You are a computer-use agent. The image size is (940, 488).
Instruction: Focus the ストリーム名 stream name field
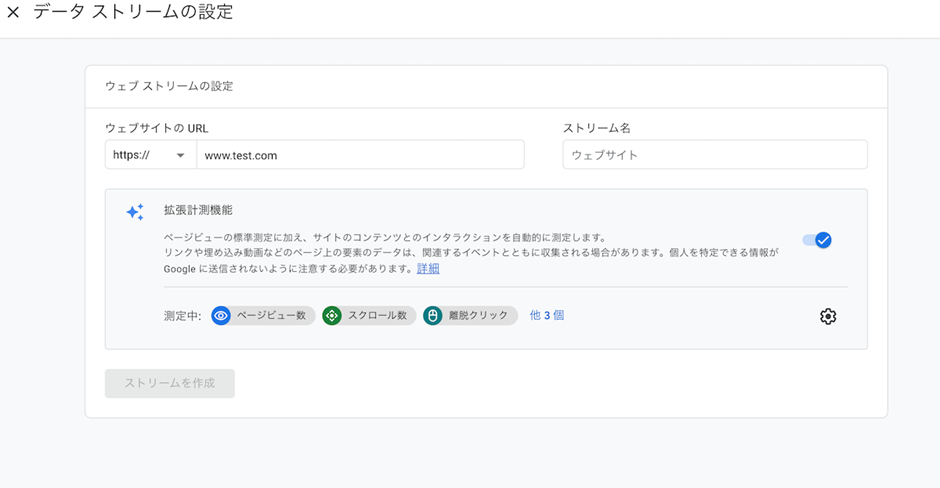(x=715, y=155)
